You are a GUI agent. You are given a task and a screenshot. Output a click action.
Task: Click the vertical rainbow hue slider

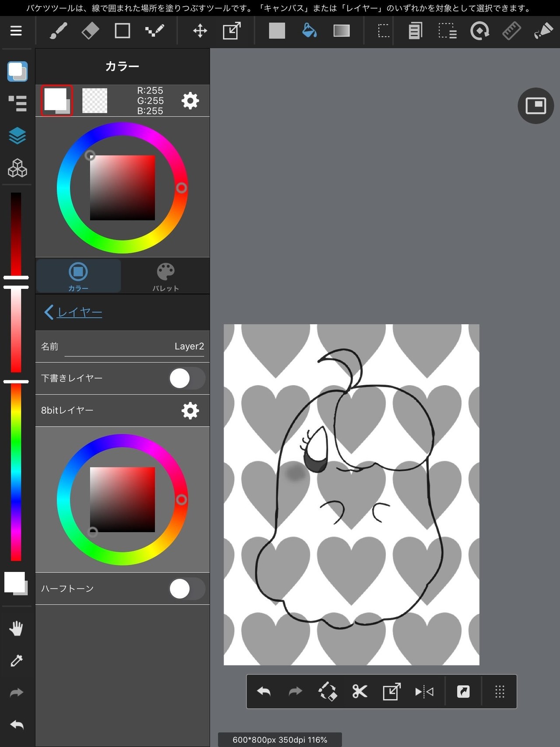(16, 472)
